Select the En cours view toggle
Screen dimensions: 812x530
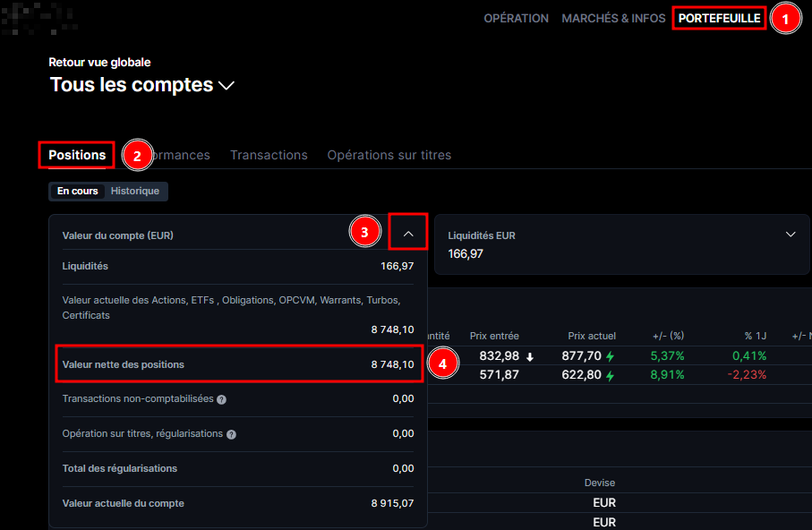(x=78, y=191)
